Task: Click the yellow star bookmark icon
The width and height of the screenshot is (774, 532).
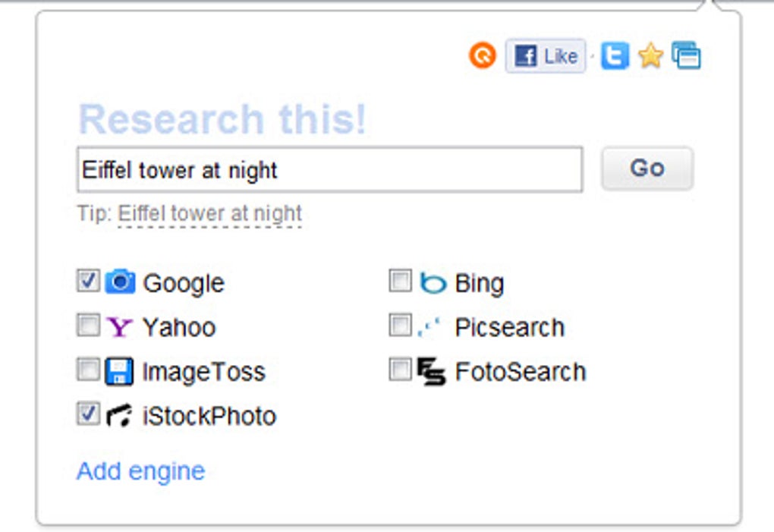Action: [x=650, y=55]
